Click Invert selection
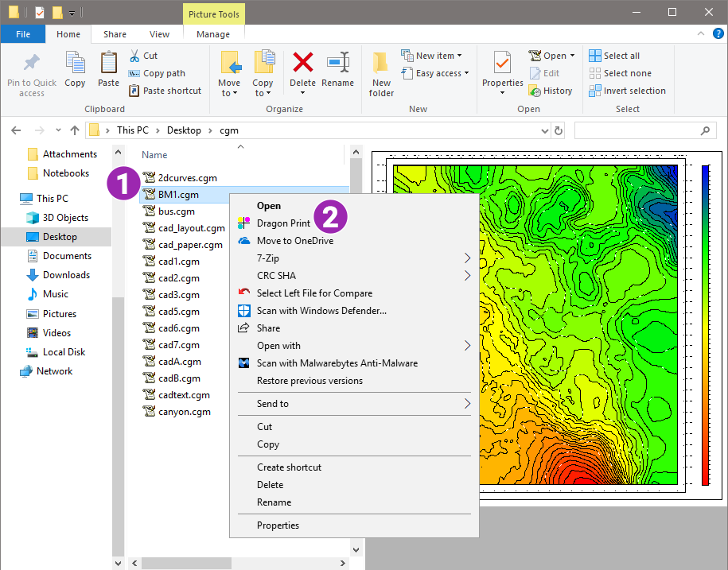The image size is (728, 570). click(x=627, y=90)
